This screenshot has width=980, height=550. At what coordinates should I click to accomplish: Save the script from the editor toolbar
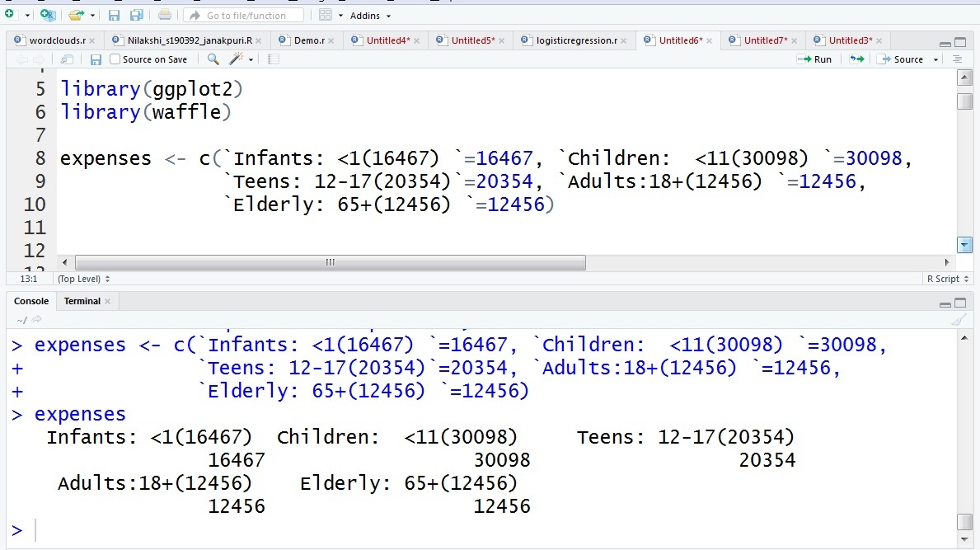[x=96, y=59]
